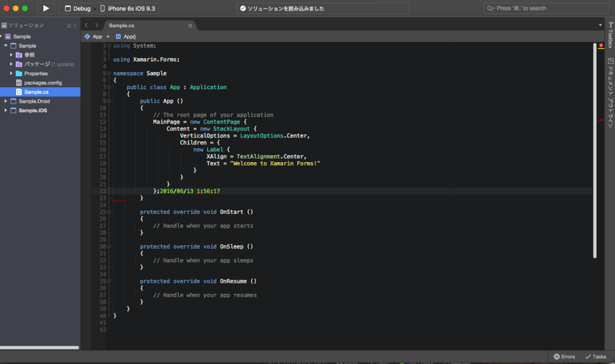
Task: Focus the 'Press ⌘.' search field
Action: (x=545, y=8)
